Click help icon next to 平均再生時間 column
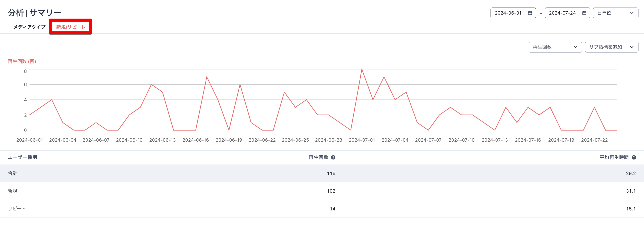Viewport: 644px width, 225px height. coord(634,157)
